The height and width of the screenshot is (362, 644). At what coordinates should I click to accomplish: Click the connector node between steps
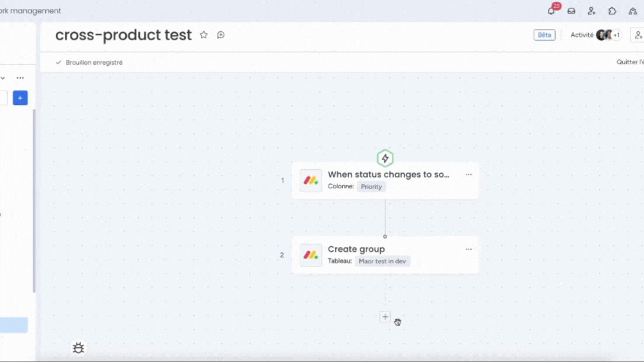(385, 236)
